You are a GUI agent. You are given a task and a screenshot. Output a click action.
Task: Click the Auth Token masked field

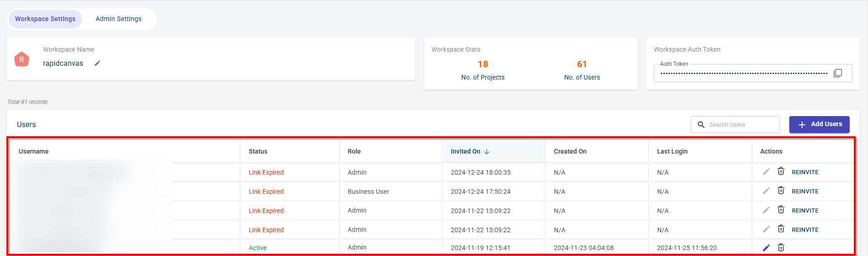point(743,73)
